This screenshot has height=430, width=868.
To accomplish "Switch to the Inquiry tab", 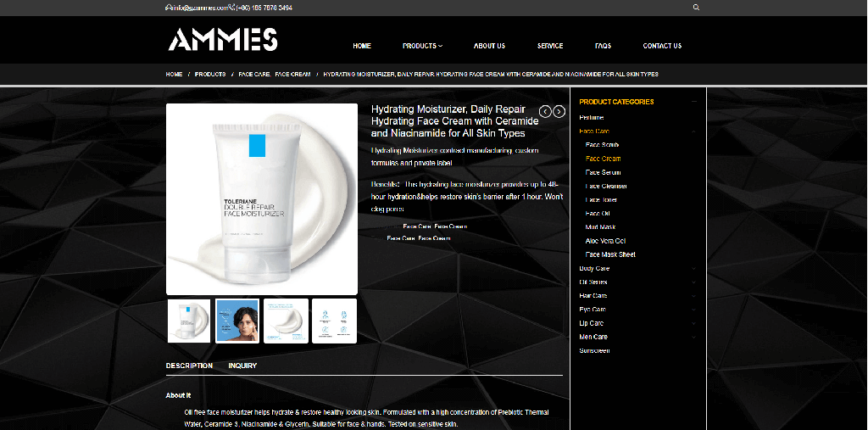I will pyautogui.click(x=242, y=366).
